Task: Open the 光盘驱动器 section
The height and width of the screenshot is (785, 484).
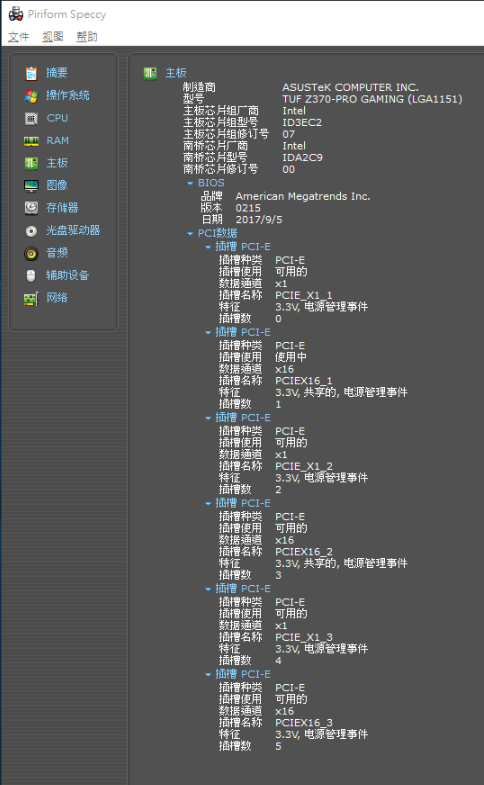Action: pyautogui.click(x=73, y=230)
